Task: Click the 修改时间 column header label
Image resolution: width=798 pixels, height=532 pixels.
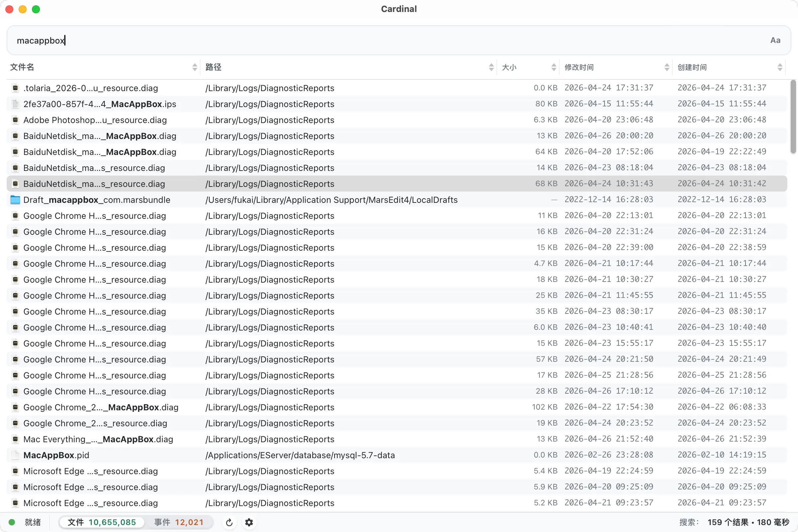Action: pos(579,67)
